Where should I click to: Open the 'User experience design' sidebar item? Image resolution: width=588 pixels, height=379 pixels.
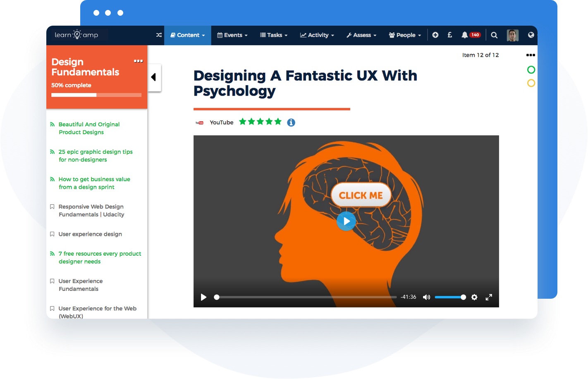(x=90, y=234)
